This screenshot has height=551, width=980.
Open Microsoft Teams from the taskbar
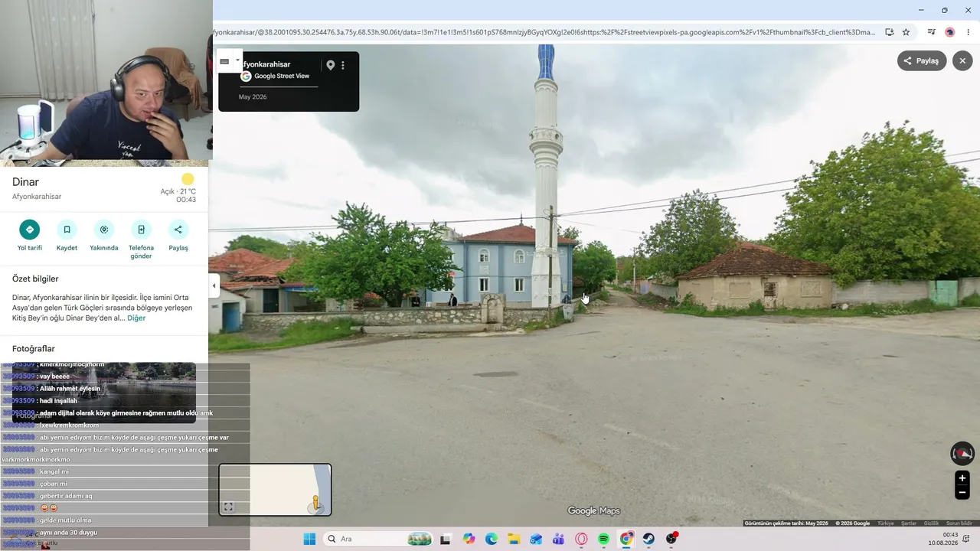(558, 539)
